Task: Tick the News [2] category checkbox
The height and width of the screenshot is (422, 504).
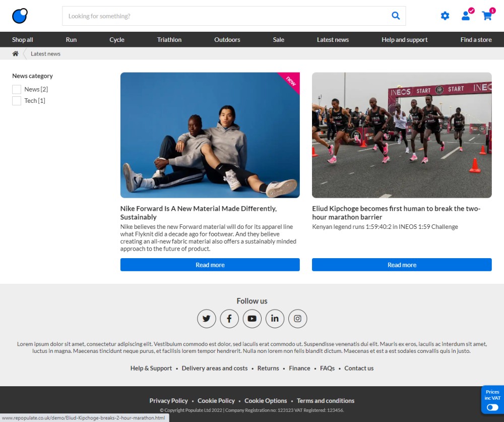Action: pyautogui.click(x=17, y=89)
